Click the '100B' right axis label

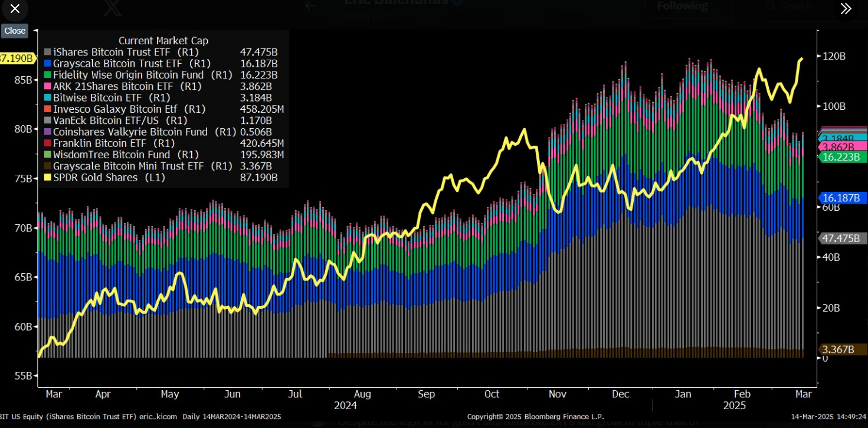tap(836, 106)
